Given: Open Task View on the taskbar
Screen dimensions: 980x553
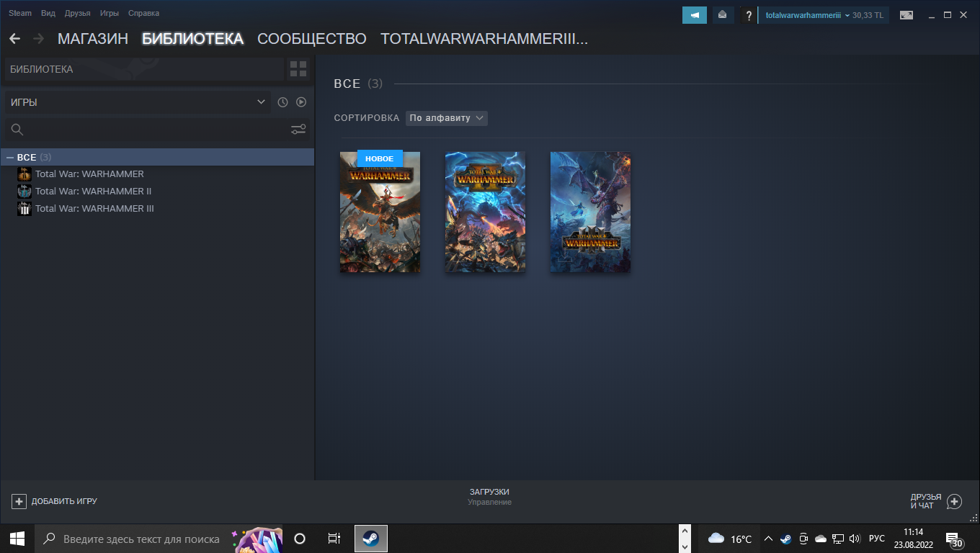Looking at the screenshot, I should coord(334,539).
